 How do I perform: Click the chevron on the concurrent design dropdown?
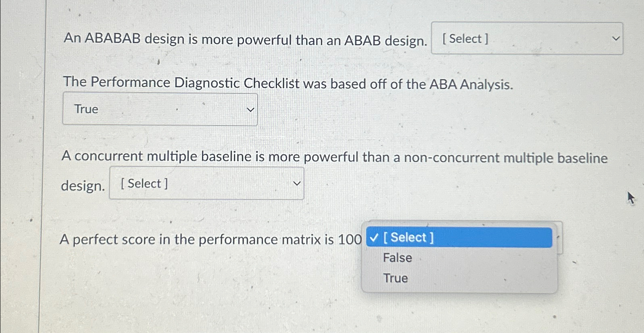pyautogui.click(x=296, y=183)
